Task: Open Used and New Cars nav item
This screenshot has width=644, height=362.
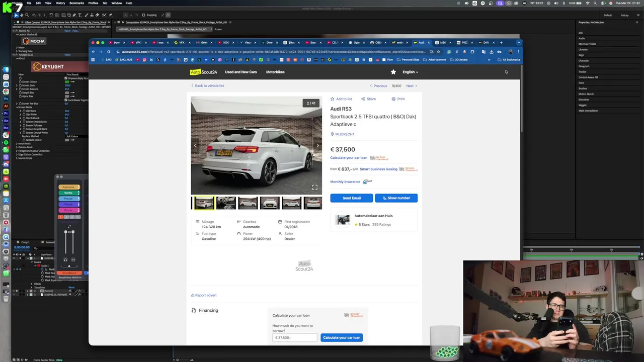Action: pyautogui.click(x=240, y=72)
